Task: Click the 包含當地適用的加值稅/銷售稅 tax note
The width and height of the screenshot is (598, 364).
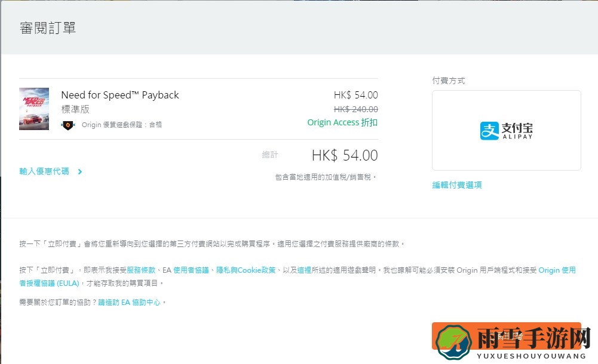Action: coord(326,177)
